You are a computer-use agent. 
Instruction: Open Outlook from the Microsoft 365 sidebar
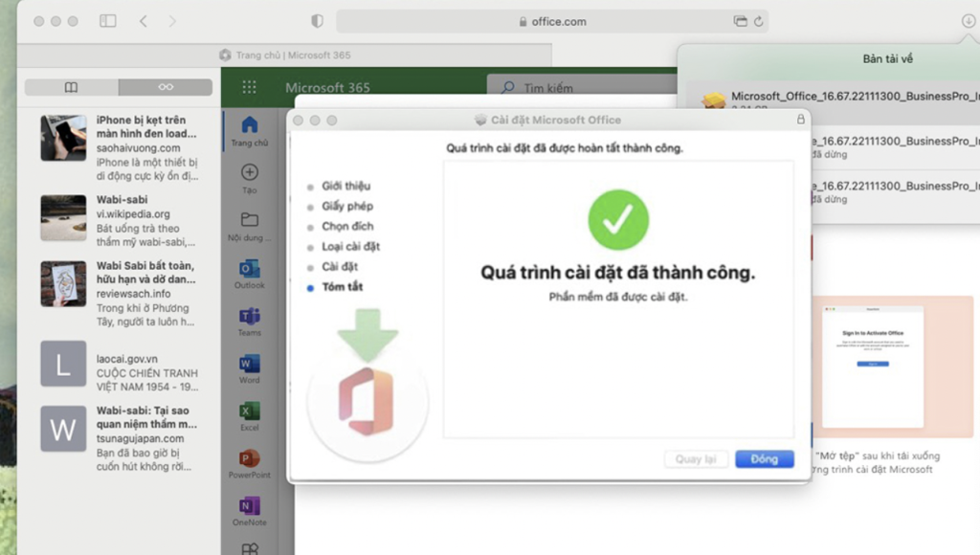249,270
